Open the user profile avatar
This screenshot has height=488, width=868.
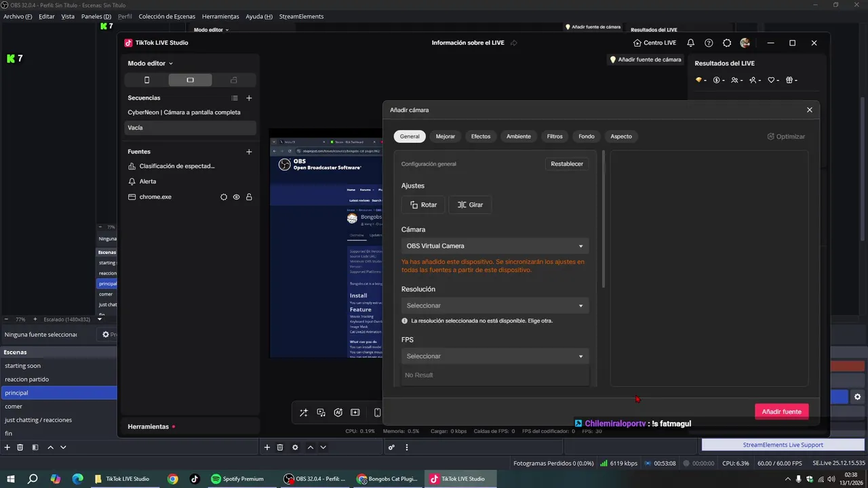pos(745,43)
